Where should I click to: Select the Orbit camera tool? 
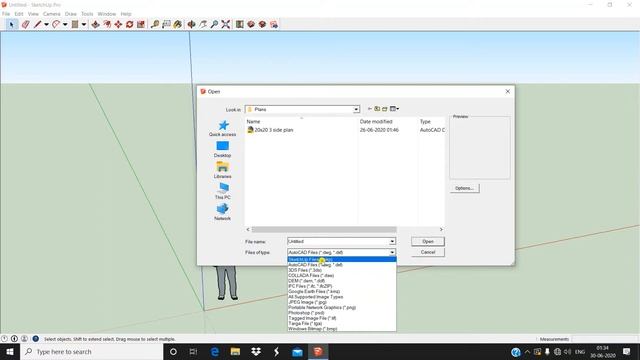191,24
